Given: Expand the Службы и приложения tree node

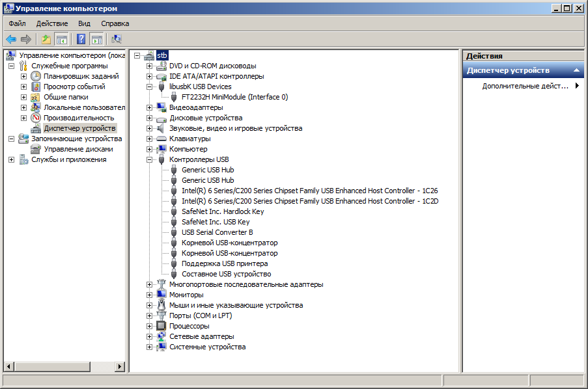Looking at the screenshot, I should 11,159.
